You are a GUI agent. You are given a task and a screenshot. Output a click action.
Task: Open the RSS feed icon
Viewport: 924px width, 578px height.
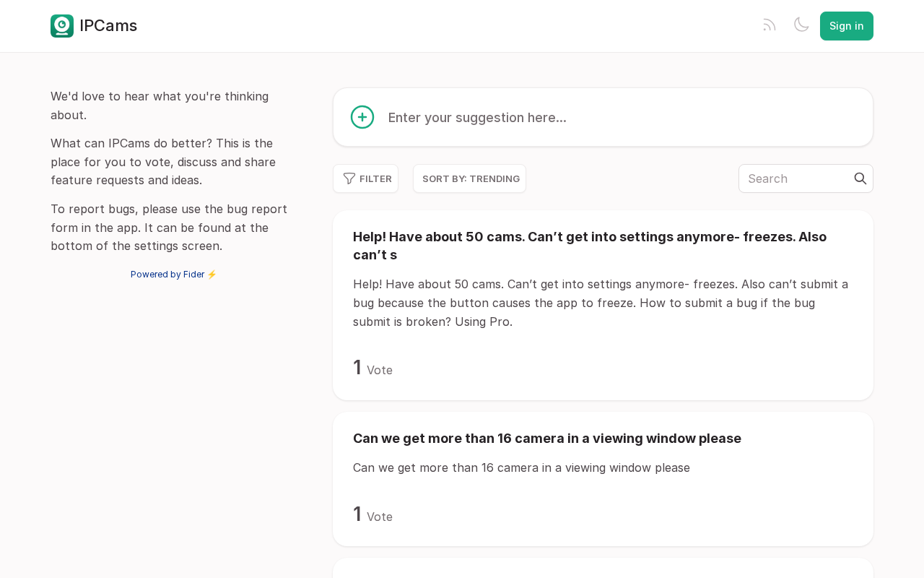click(770, 25)
